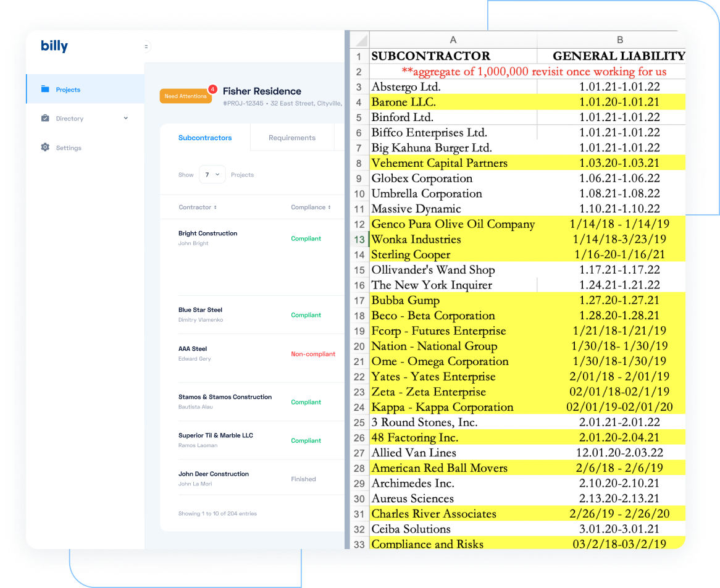
Task: Click the select-all corner of the spreadsheet
Action: pyautogui.click(x=359, y=39)
